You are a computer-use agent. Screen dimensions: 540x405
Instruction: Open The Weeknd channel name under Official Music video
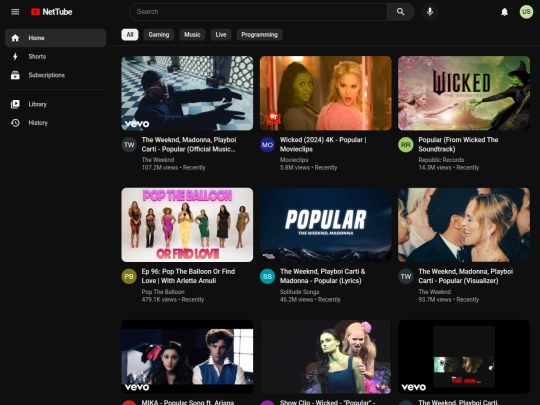[158, 160]
